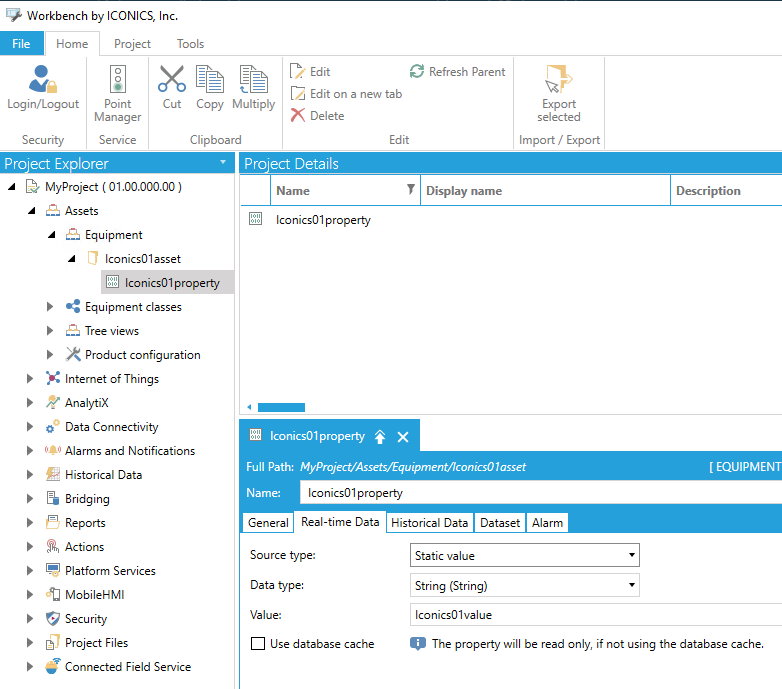Select the Reports tree node
This screenshot has width=782, height=689.
pos(85,522)
